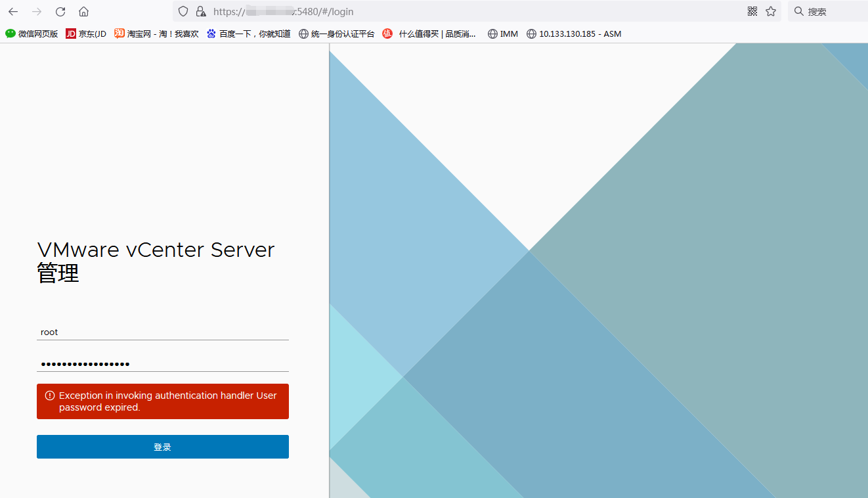Click the blue 登录 login button

(x=163, y=447)
